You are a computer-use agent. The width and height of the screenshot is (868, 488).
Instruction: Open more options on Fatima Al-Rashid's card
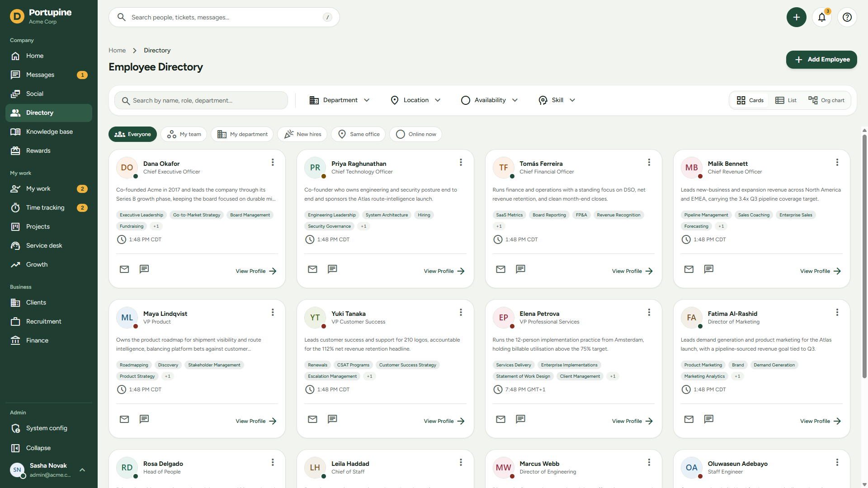[837, 312]
